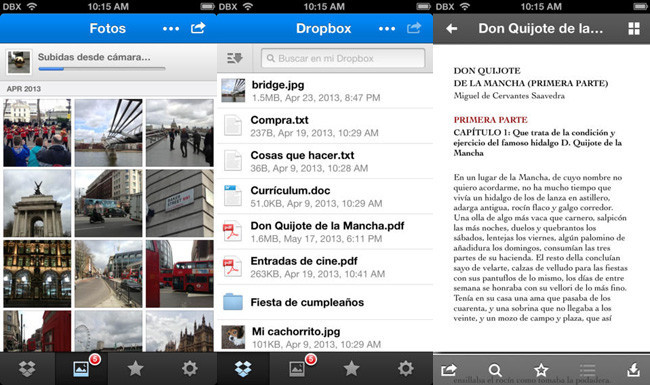Tap the PDF icon of Don Quijote de la Mancha.pdf
Screen dimensions: 650x385
pyautogui.click(x=233, y=231)
